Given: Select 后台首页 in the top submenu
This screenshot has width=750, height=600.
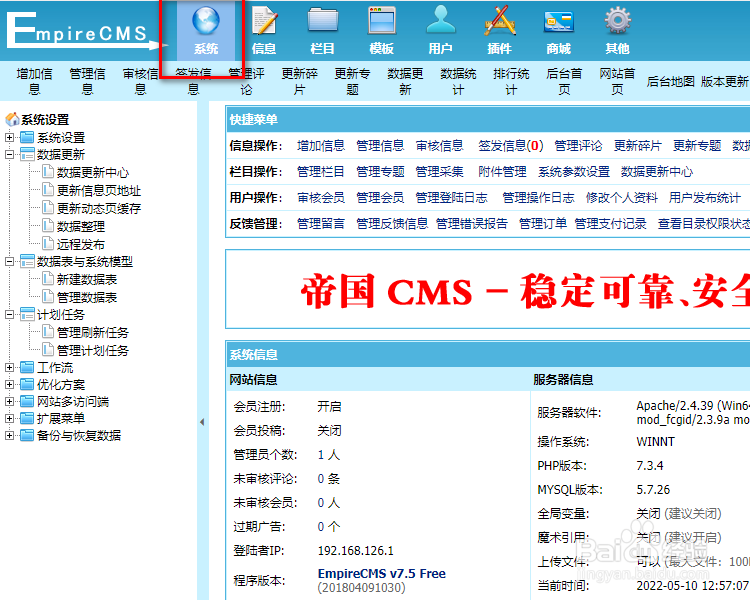Looking at the screenshot, I should click(564, 81).
